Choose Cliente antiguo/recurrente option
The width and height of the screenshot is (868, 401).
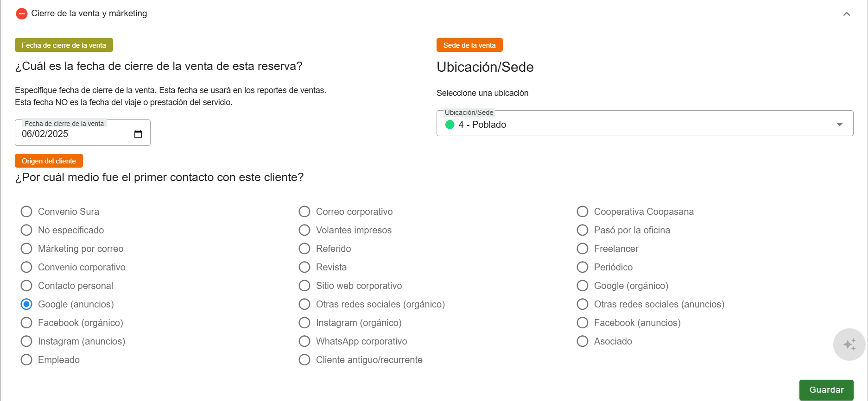click(x=304, y=360)
